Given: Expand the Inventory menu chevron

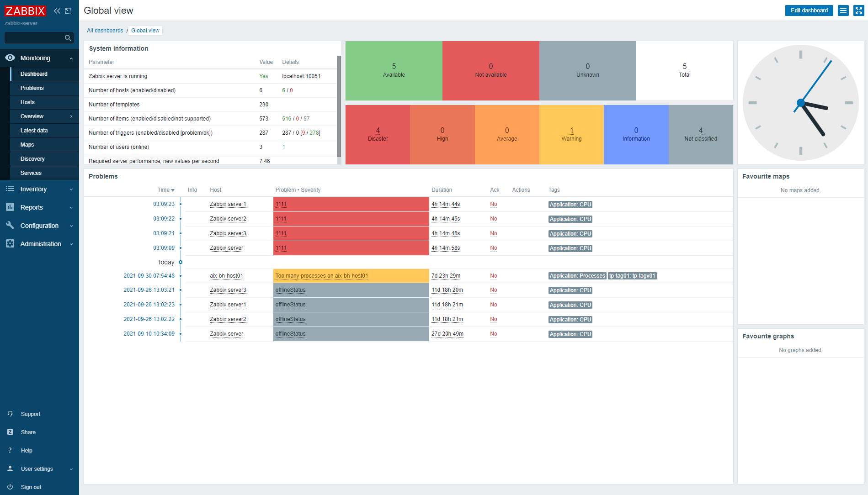Looking at the screenshot, I should click(71, 190).
